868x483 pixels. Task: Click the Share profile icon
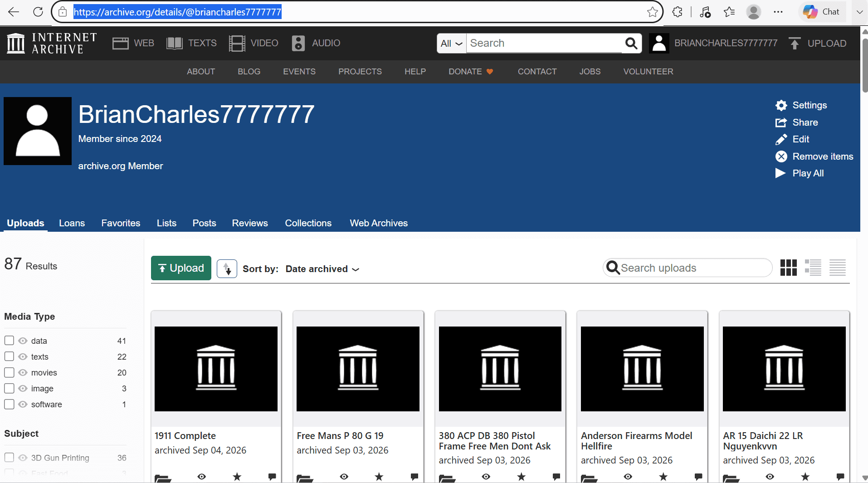781,122
